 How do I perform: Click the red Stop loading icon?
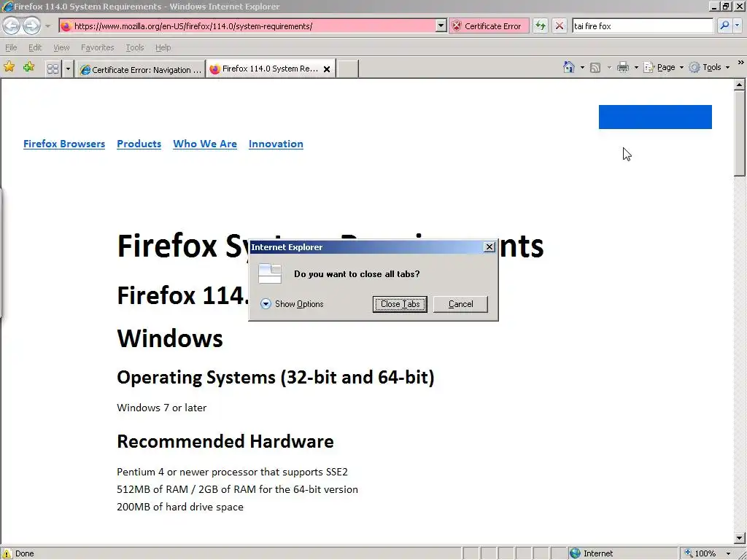(x=560, y=26)
